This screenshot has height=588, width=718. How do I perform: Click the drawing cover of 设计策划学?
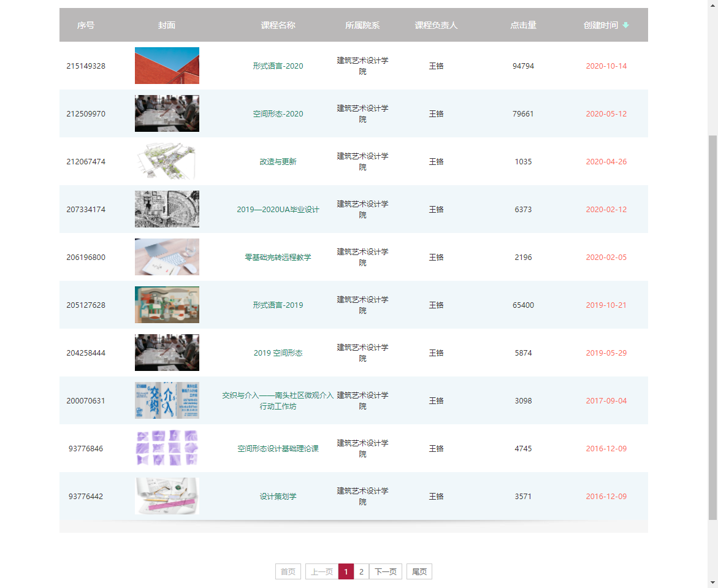point(167,497)
